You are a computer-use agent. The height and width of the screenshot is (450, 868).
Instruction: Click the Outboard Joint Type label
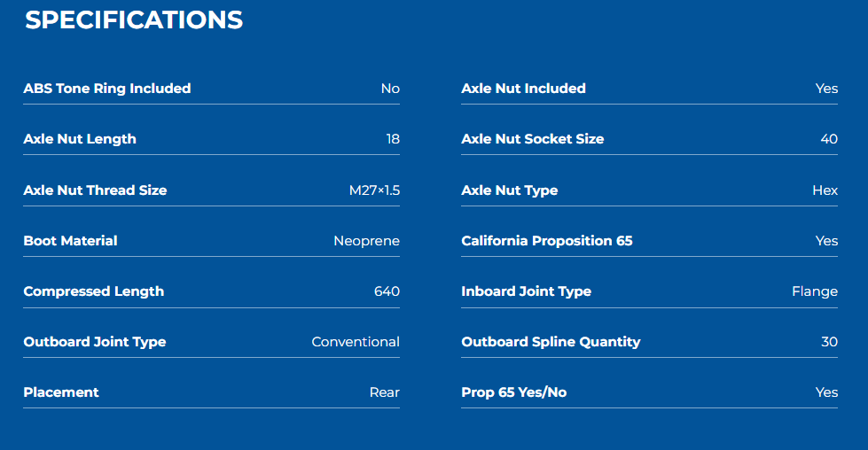pyautogui.click(x=95, y=342)
